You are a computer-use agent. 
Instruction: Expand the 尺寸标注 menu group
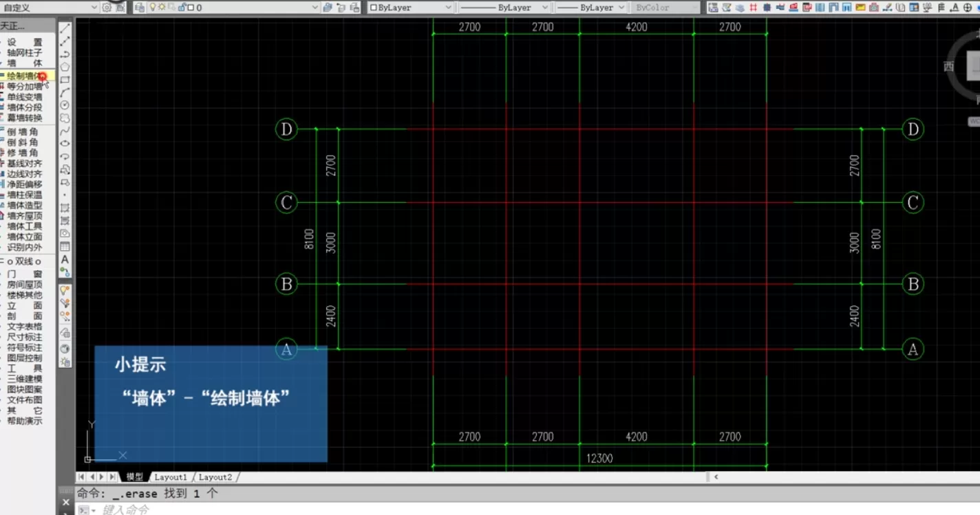pos(25,337)
